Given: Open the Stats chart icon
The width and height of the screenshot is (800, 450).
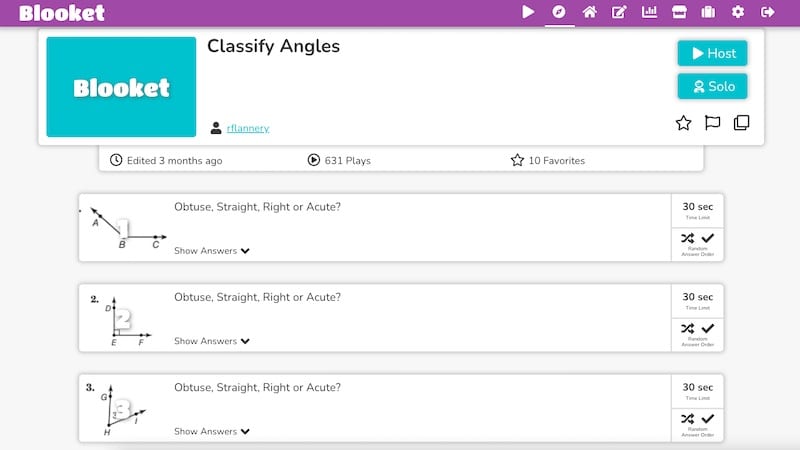Looking at the screenshot, I should pos(649,12).
